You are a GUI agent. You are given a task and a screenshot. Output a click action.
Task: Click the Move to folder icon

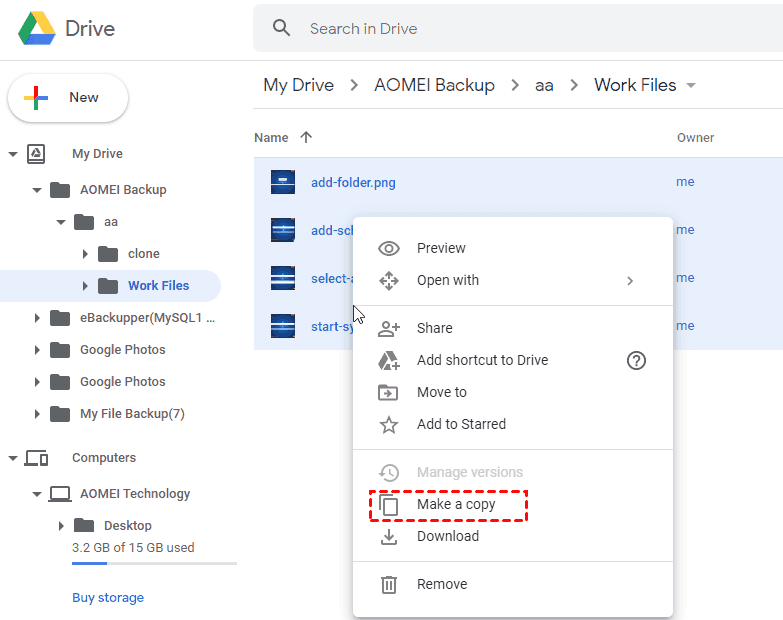point(388,392)
